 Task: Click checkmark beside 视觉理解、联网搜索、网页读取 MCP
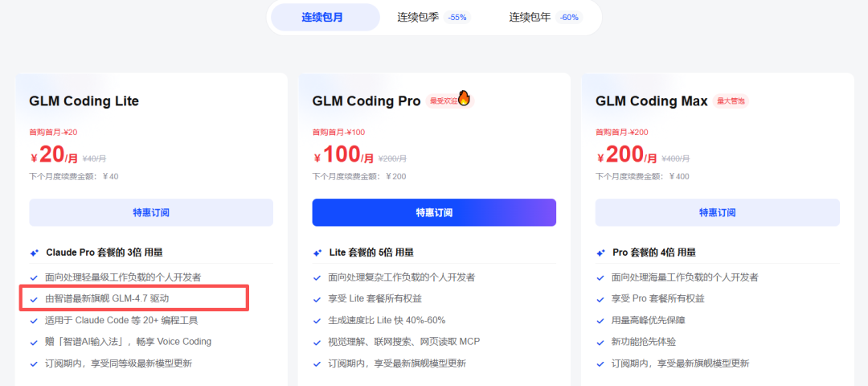pyautogui.click(x=317, y=343)
